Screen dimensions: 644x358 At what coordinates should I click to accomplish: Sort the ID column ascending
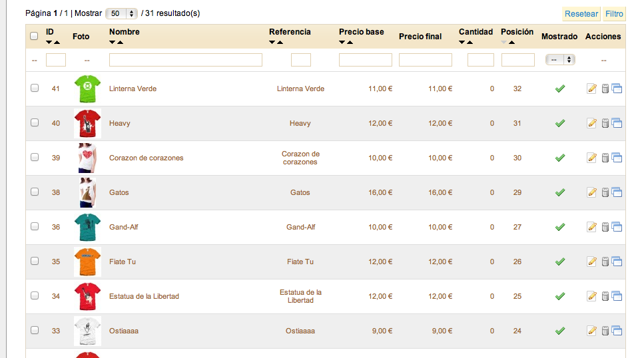tap(57, 43)
